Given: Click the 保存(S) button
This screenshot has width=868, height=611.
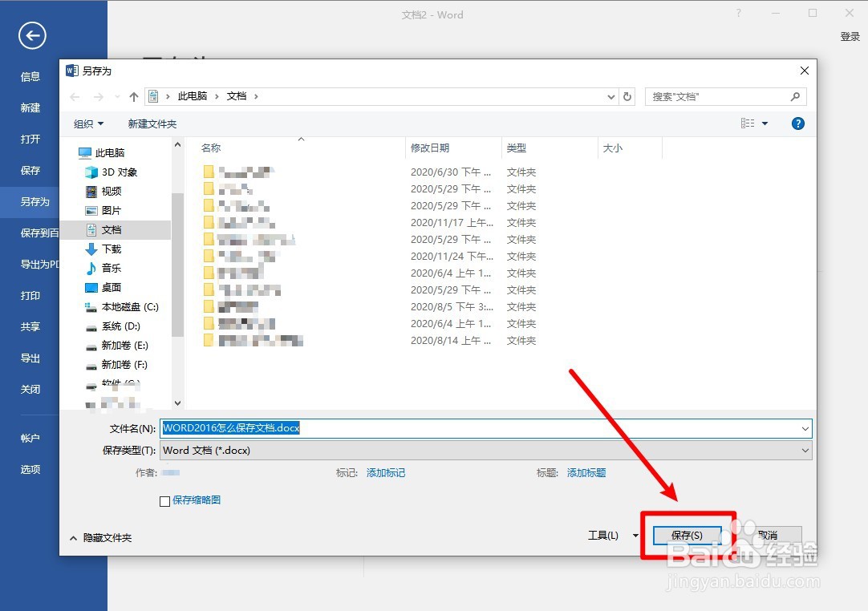Looking at the screenshot, I should pos(688,535).
